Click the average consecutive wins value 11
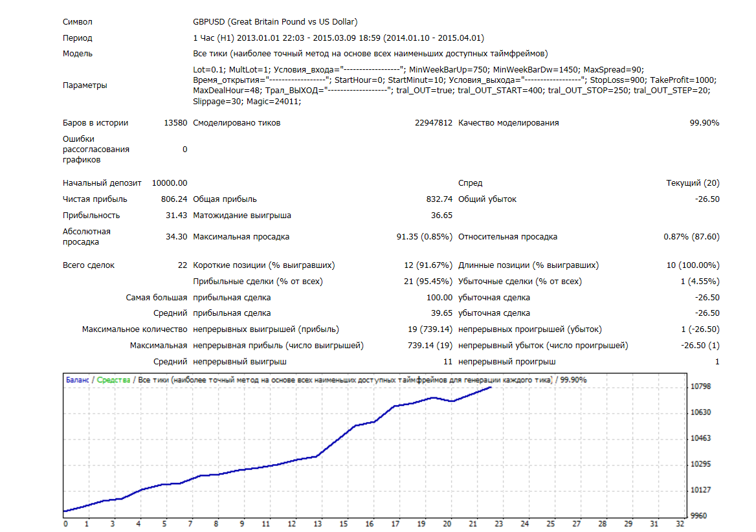756x532 pixels. coord(448,362)
